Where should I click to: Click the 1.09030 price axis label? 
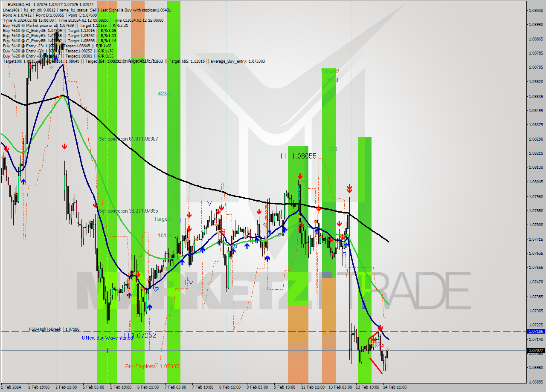536,10
